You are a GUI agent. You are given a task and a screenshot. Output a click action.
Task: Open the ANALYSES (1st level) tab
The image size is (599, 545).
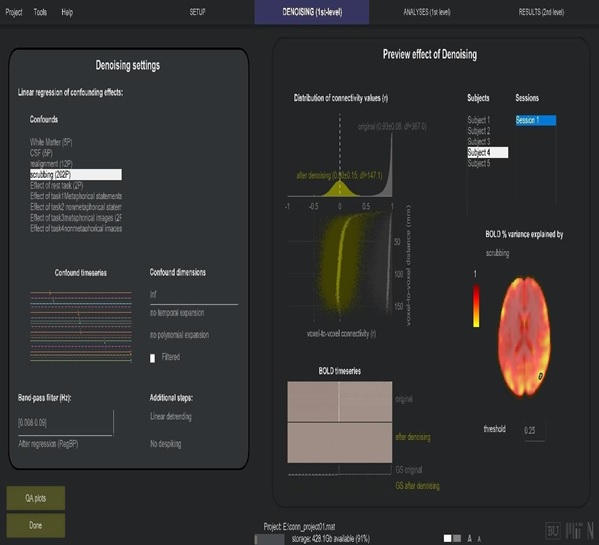pyautogui.click(x=427, y=12)
